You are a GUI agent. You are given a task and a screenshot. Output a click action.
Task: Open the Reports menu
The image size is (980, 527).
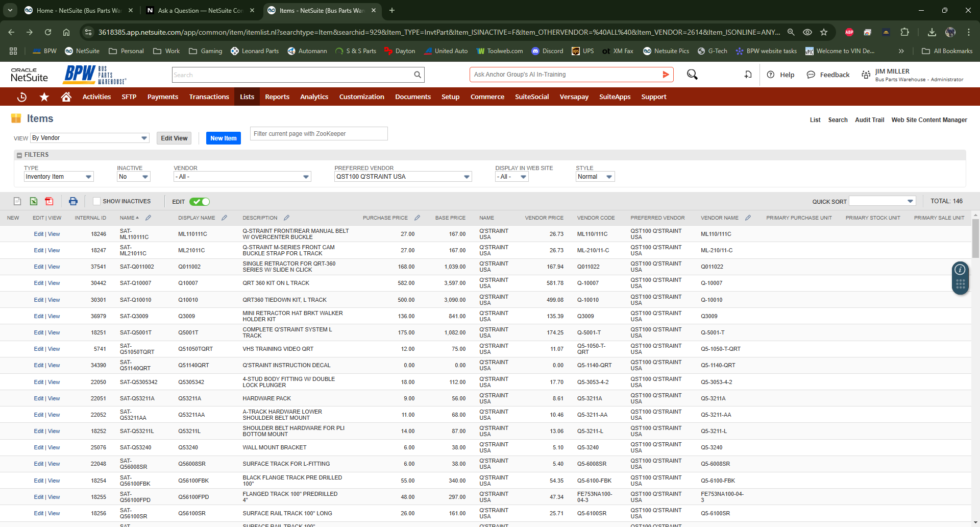tap(277, 97)
